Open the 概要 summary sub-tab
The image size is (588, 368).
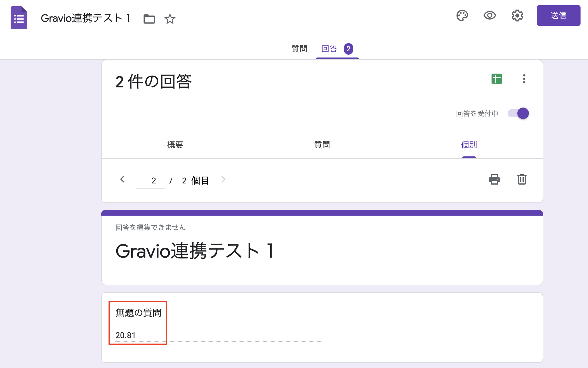[175, 145]
